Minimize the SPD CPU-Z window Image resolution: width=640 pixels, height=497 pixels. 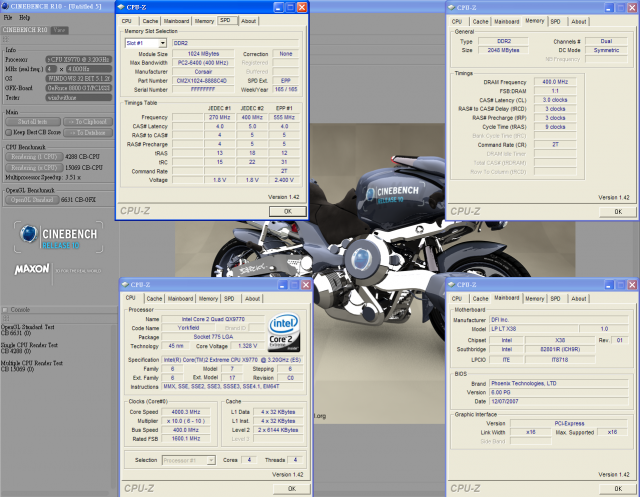[x=279, y=7]
